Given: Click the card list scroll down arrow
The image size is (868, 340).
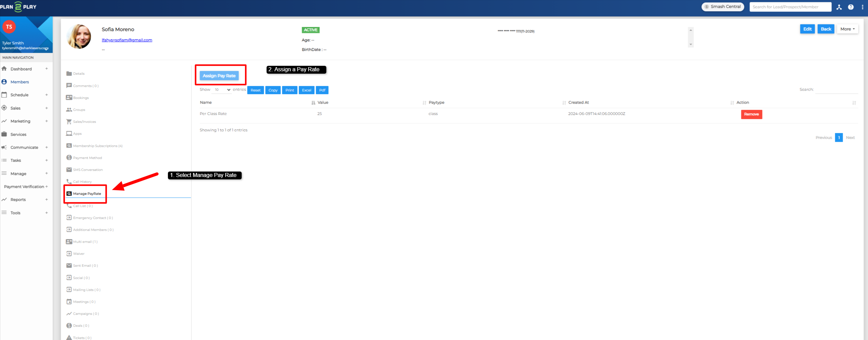Looking at the screenshot, I should click(691, 44).
